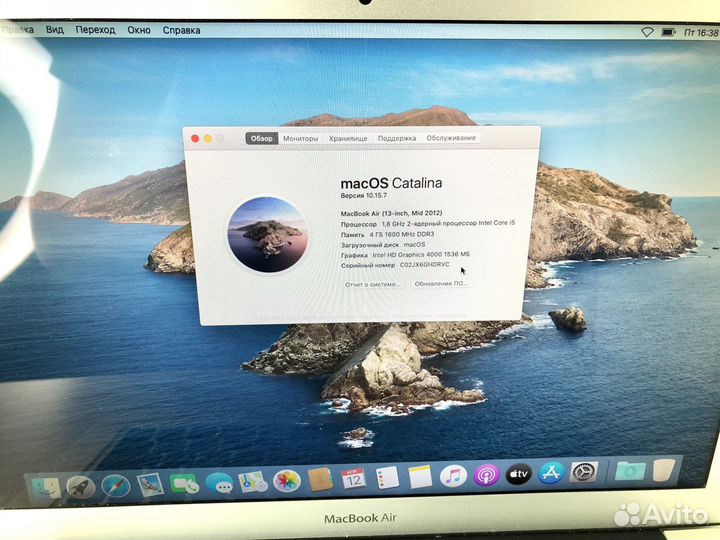Click the macOS Catalina round logo image
The height and width of the screenshot is (540, 720).
pos(267,235)
